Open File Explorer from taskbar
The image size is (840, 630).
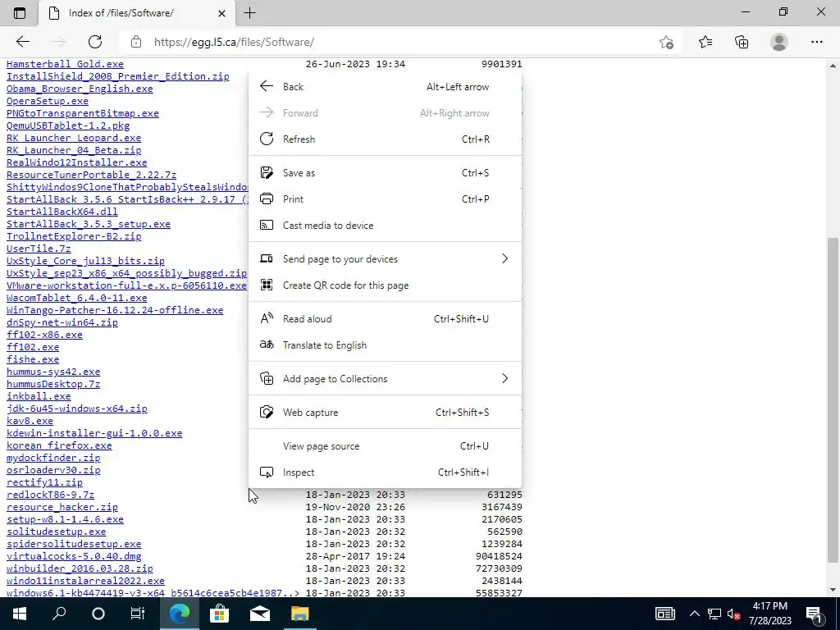pyautogui.click(x=300, y=614)
